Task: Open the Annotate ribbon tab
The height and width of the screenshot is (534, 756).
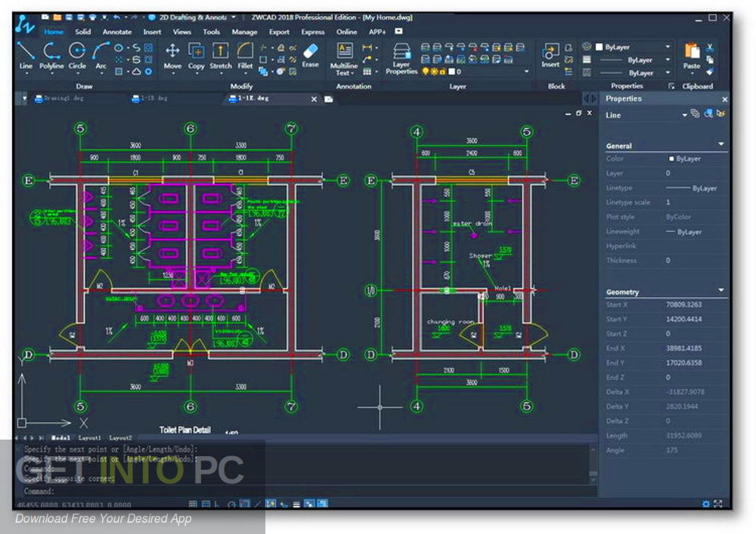Action: 117,32
